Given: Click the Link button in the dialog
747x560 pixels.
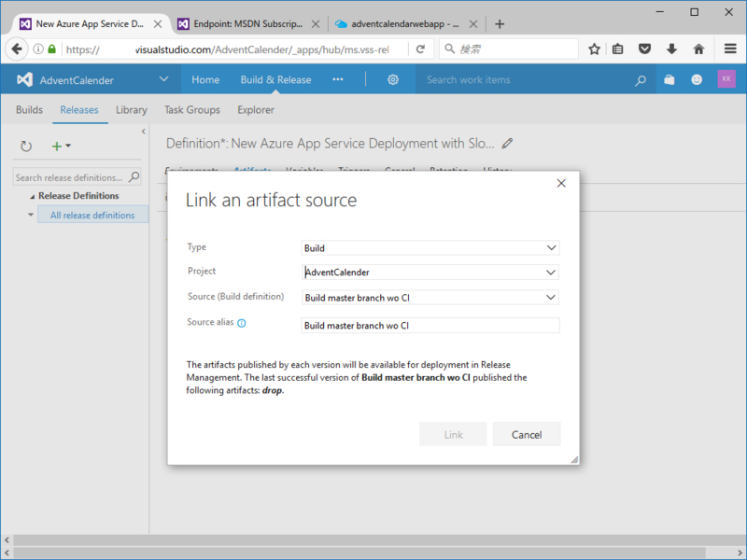Looking at the screenshot, I should coord(453,434).
